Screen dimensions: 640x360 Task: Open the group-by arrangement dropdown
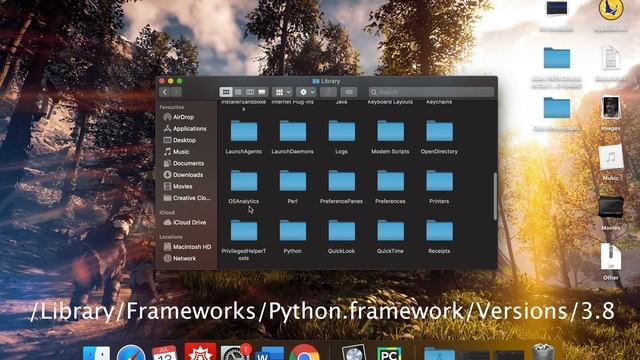(282, 92)
